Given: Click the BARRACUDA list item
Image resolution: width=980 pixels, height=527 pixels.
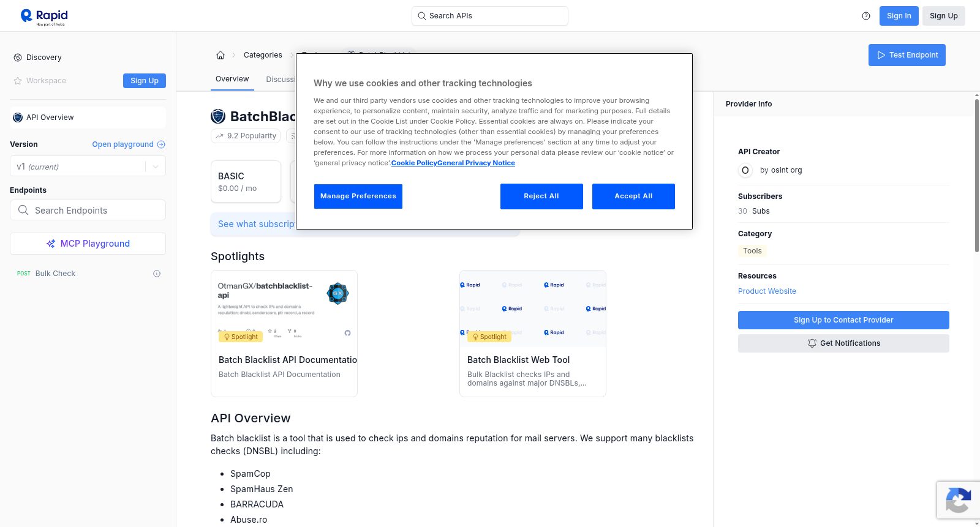Looking at the screenshot, I should [257, 504].
